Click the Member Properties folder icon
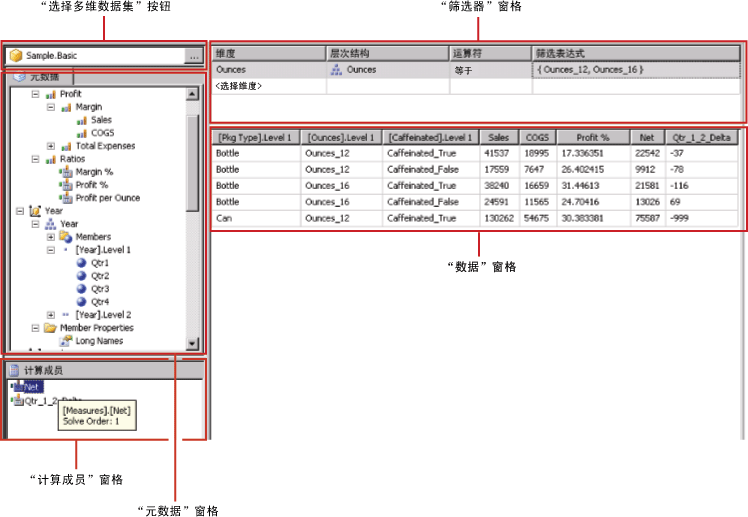The image size is (748, 517). click(50, 328)
